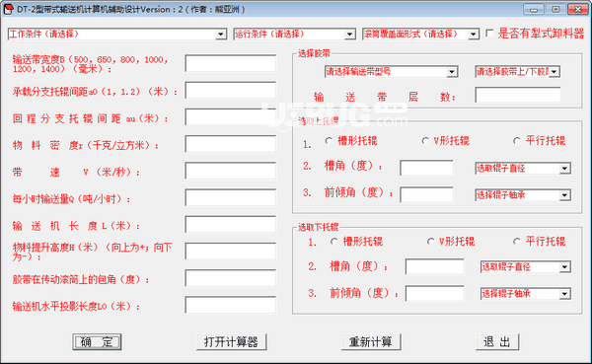Click lower idler 槽角(度) input field

434,266
